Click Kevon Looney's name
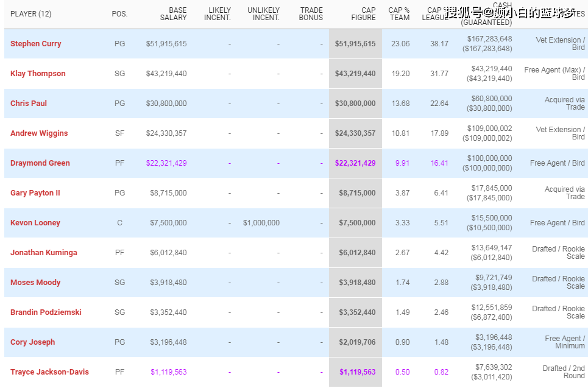Viewport: 588px width, 391px height. 35,223
